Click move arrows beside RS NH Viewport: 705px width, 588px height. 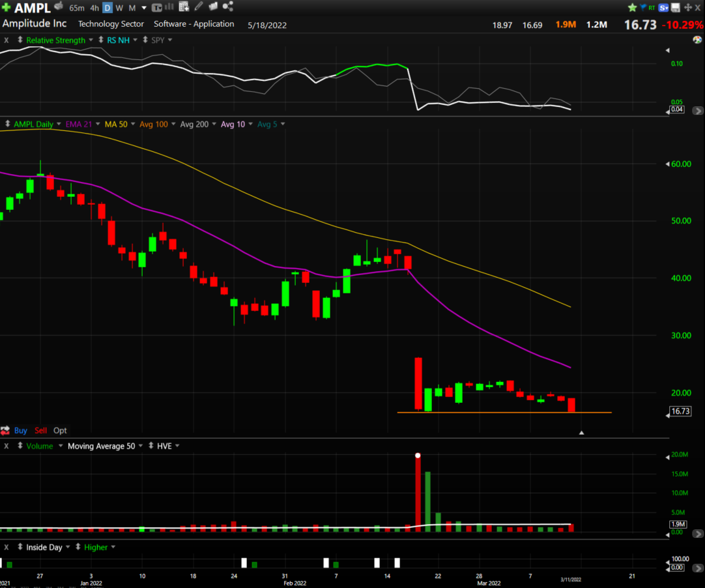coord(101,40)
